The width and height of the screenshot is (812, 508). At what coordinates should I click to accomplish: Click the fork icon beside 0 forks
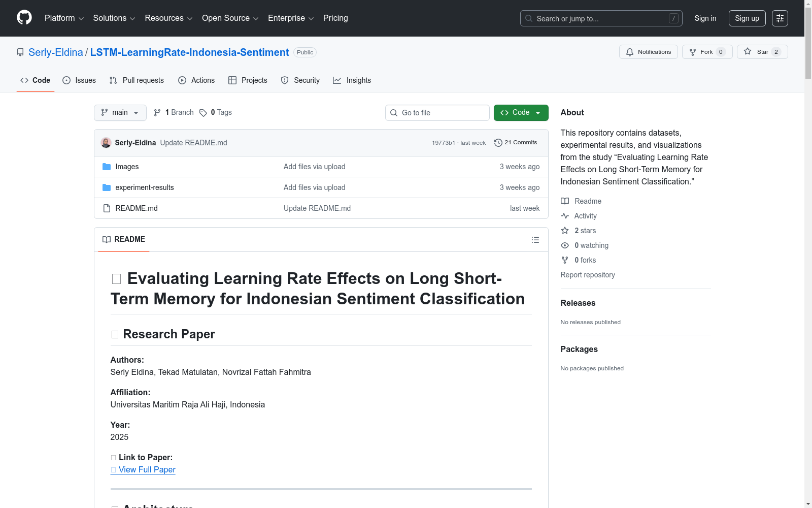[565, 260]
